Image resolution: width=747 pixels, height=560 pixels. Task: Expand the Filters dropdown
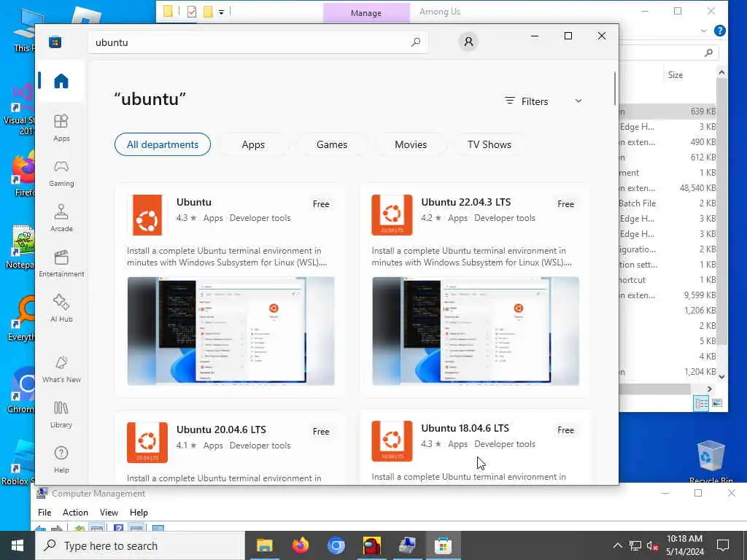(x=543, y=101)
